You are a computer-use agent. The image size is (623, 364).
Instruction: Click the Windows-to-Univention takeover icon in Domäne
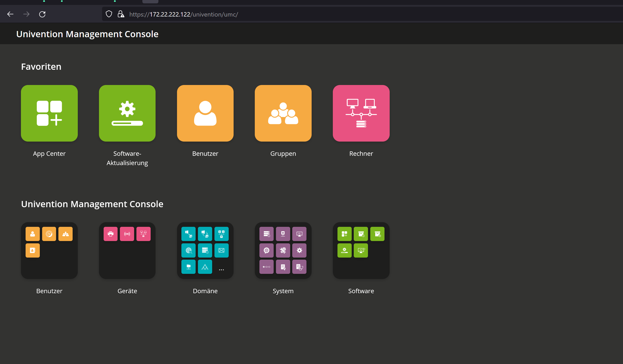coord(189,234)
